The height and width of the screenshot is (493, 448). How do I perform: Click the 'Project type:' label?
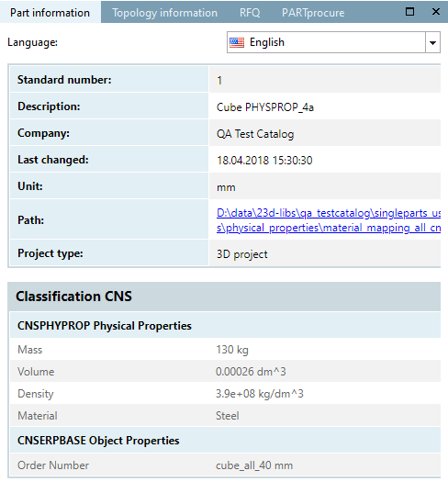(x=50, y=253)
